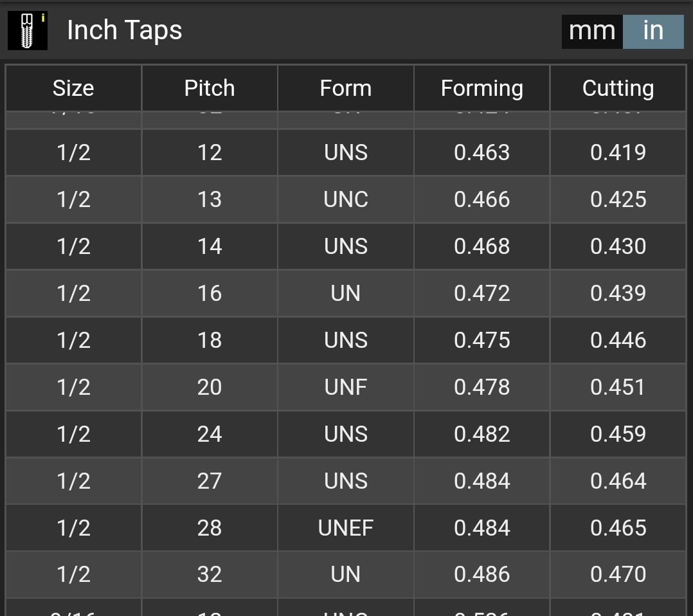Click the Form column header
Viewport: 693px width, 616px height.
click(346, 87)
